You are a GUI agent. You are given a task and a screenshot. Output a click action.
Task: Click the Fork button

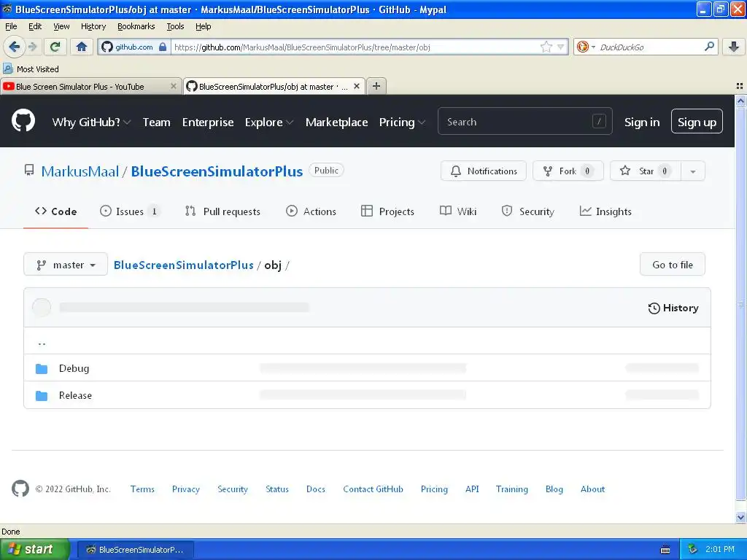568,171
